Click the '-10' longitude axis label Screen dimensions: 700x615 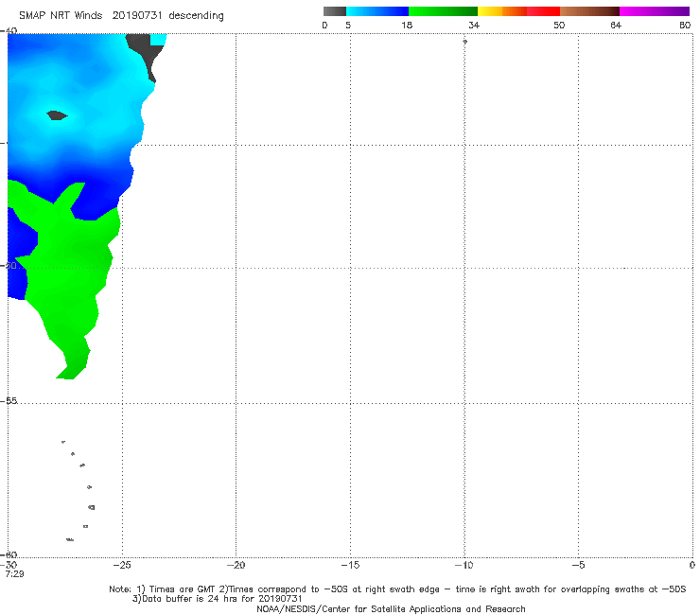point(464,565)
